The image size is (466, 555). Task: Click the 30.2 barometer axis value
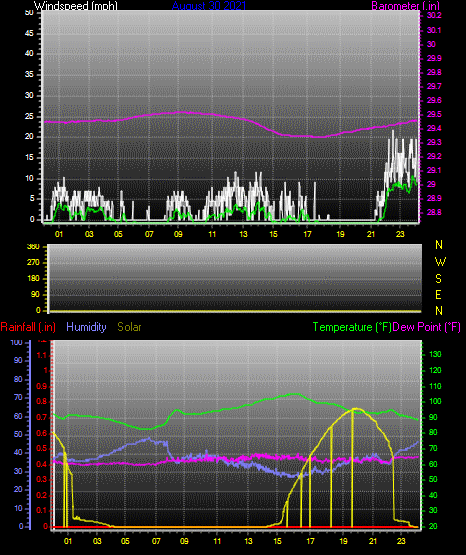pyautogui.click(x=434, y=15)
